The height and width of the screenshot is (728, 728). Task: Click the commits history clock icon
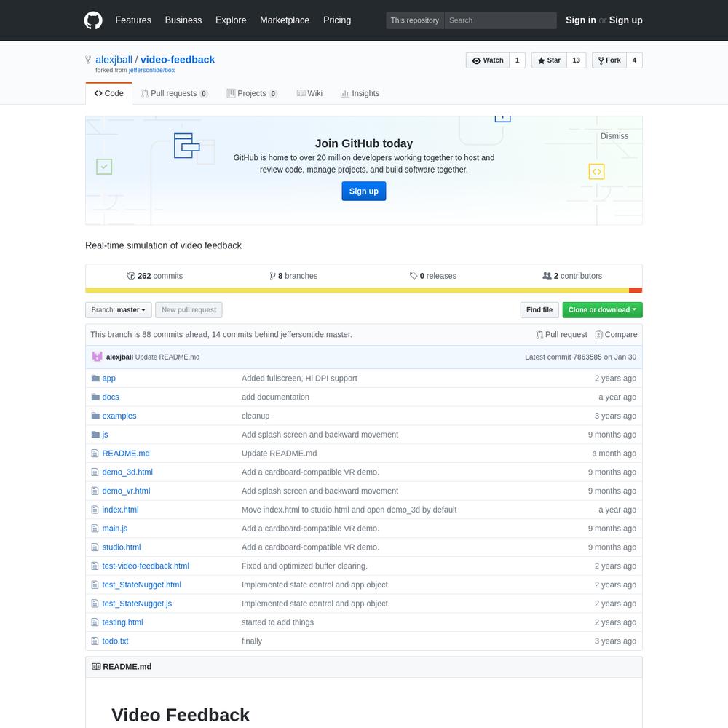[131, 276]
